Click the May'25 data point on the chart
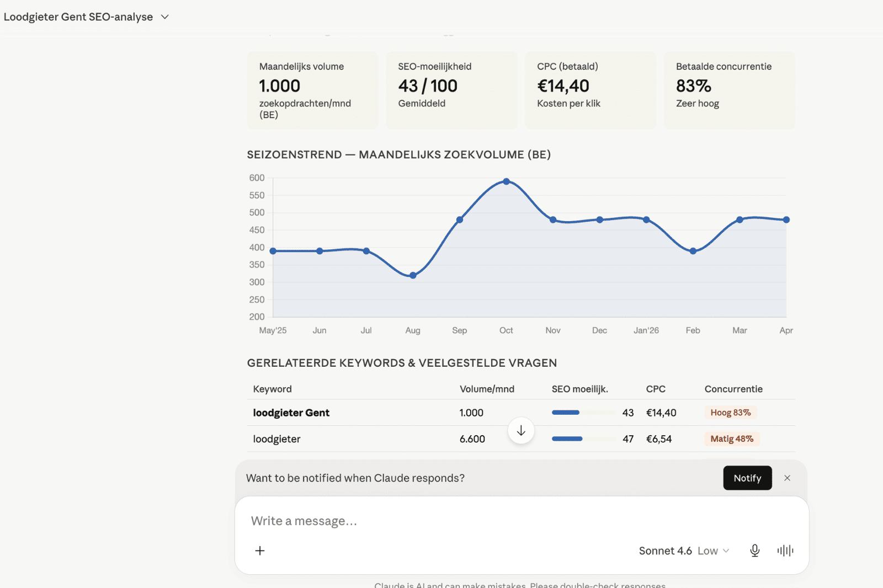 click(x=273, y=251)
